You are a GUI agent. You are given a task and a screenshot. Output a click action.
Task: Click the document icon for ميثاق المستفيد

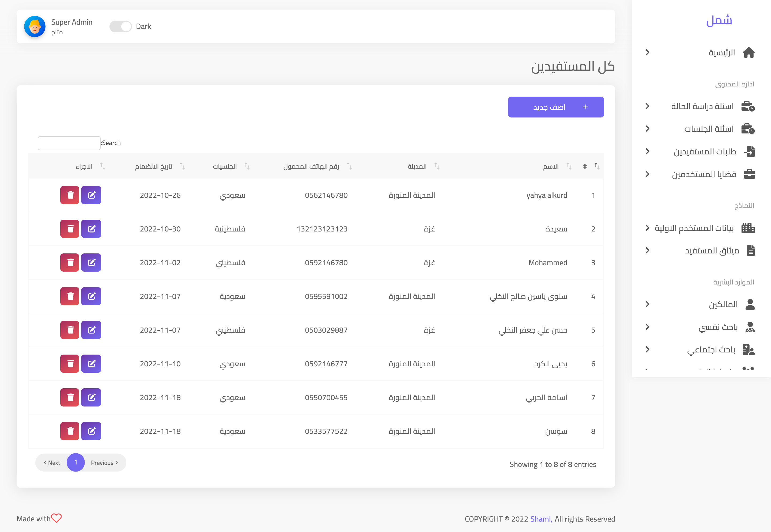pyautogui.click(x=750, y=250)
